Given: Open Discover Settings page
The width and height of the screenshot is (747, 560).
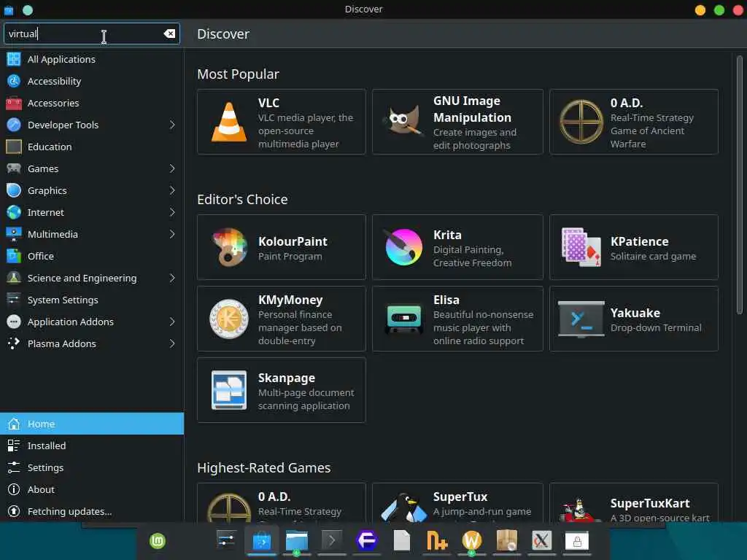Looking at the screenshot, I should (92, 467).
